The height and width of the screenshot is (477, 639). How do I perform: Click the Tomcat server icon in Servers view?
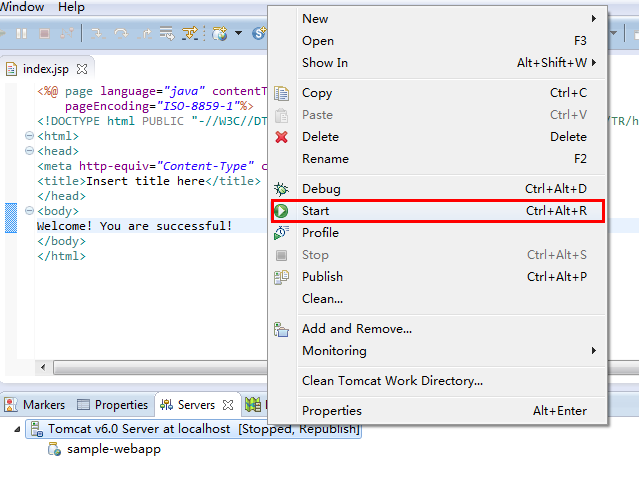[37, 429]
